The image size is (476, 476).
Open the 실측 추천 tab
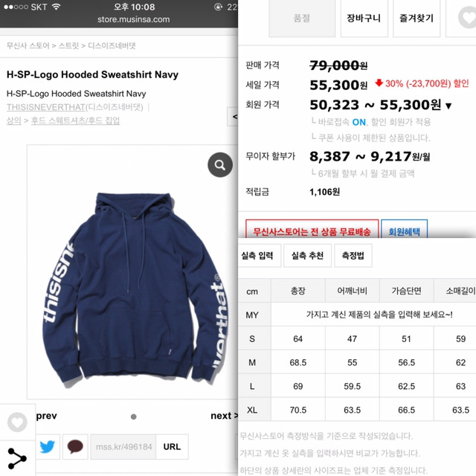point(307,256)
